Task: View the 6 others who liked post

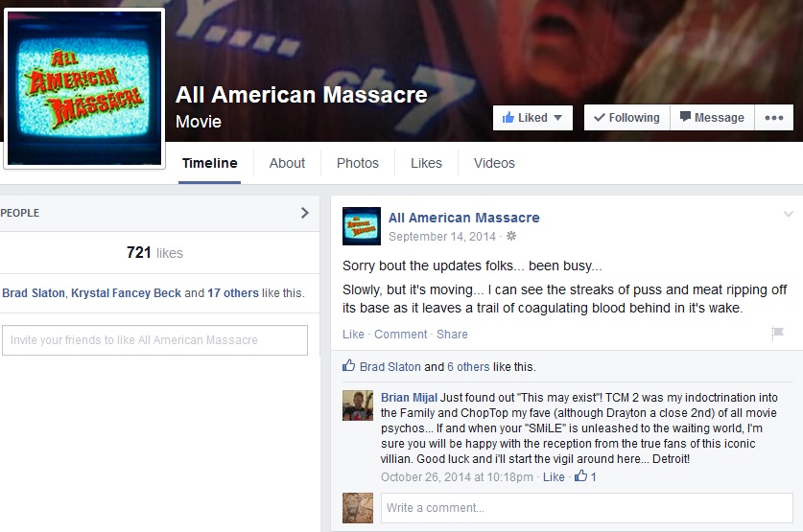Action: coord(468,367)
